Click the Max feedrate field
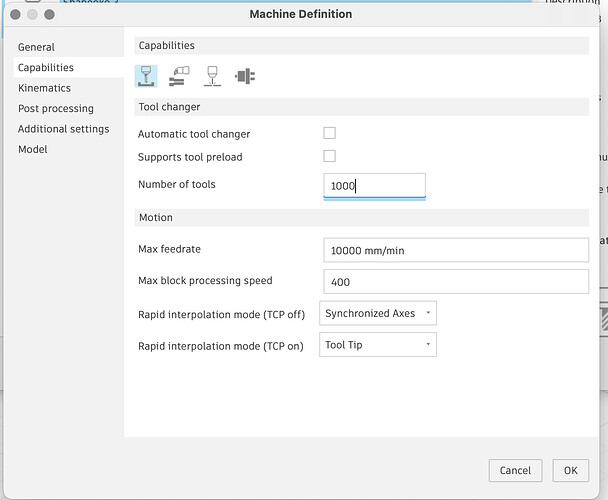The height and width of the screenshot is (500, 608). (x=456, y=250)
